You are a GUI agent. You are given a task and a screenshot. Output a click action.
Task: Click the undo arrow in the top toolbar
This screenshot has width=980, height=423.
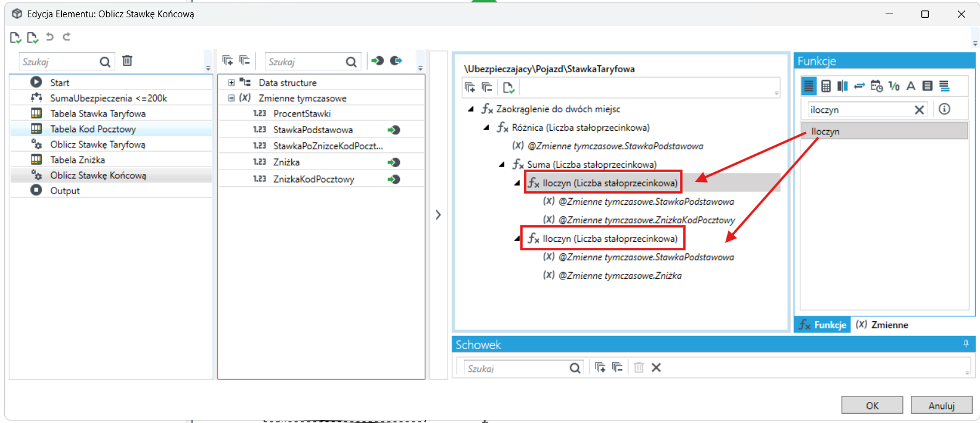pos(50,37)
